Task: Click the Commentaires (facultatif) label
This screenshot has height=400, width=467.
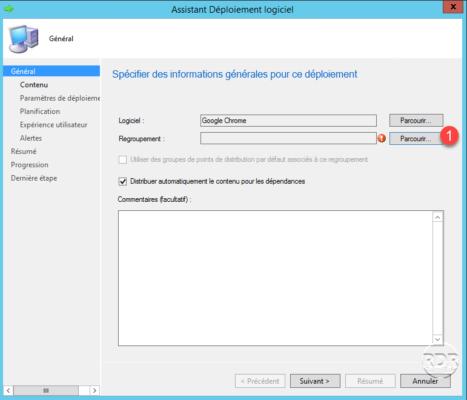Action: tap(154, 199)
